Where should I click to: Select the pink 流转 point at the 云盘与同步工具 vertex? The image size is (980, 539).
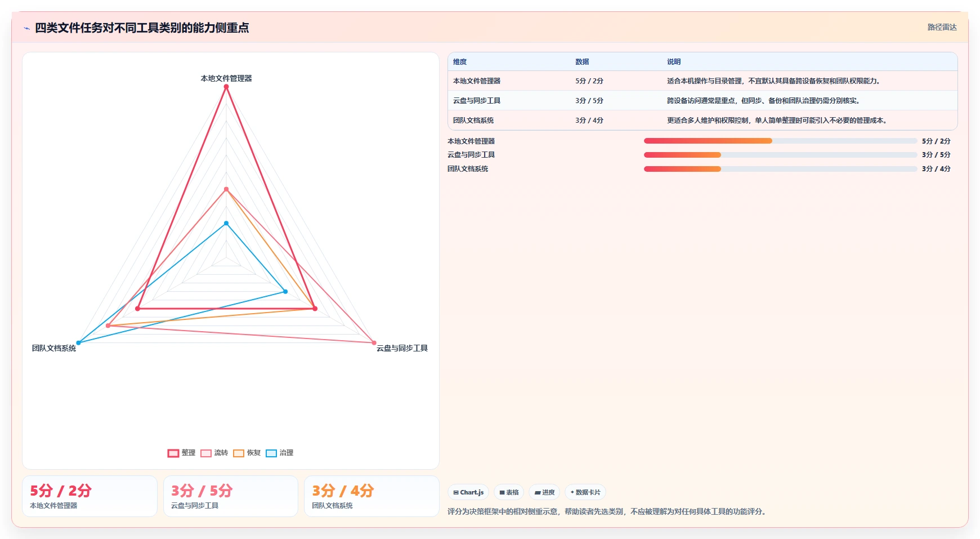point(374,342)
